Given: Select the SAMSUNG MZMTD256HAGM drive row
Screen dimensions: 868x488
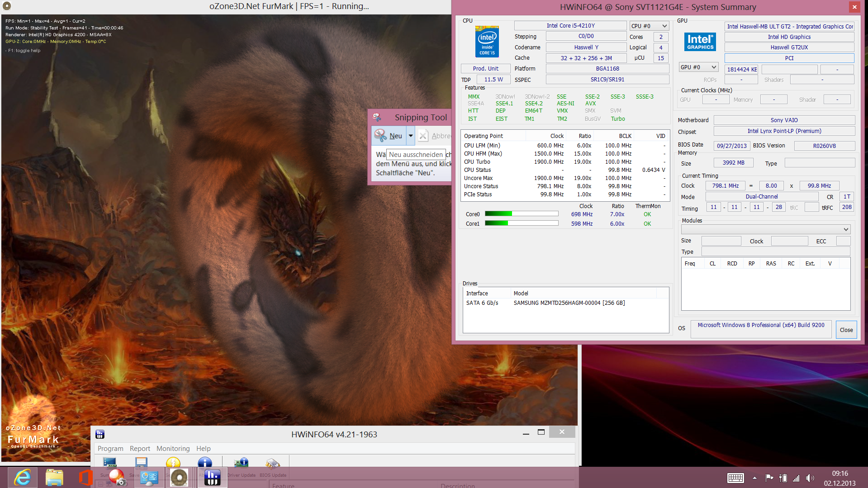Looking at the screenshot, I should coord(566,303).
